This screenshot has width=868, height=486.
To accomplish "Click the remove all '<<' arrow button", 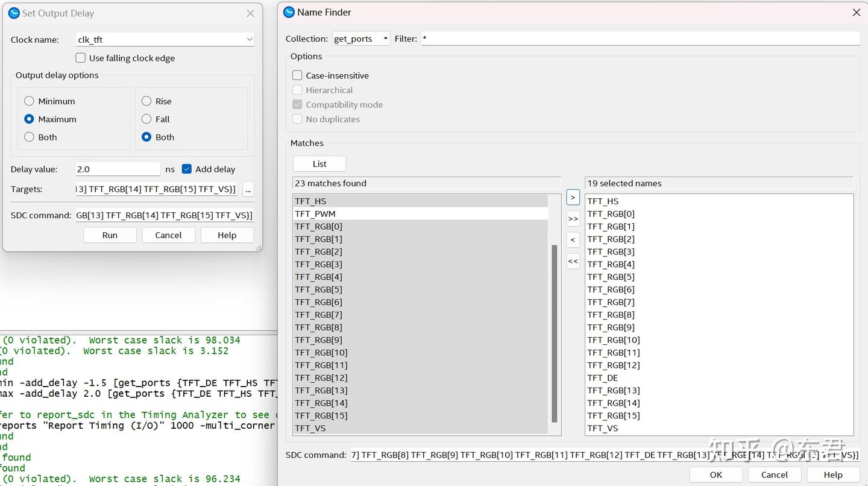I will pyautogui.click(x=573, y=261).
